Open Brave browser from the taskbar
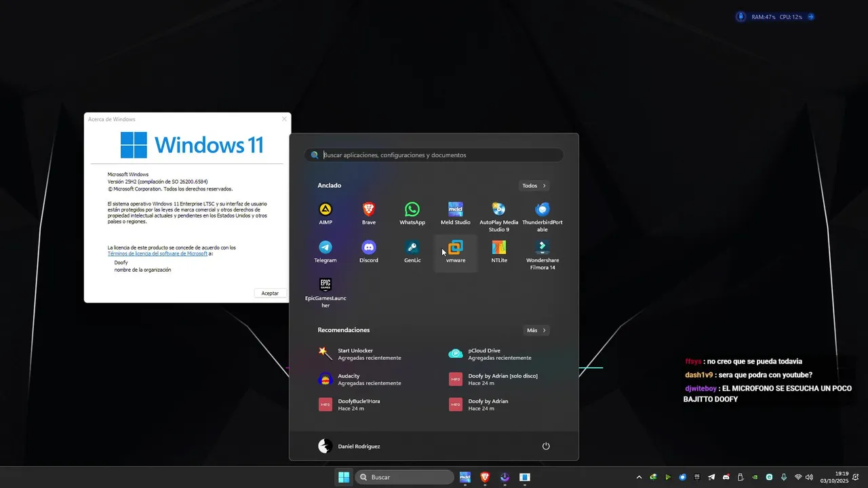 pos(485,477)
